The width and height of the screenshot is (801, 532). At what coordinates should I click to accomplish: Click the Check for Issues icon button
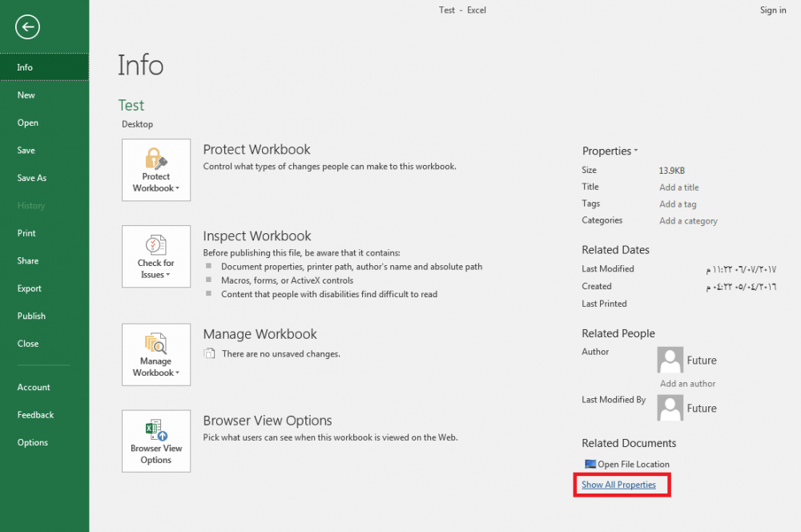[x=156, y=256]
